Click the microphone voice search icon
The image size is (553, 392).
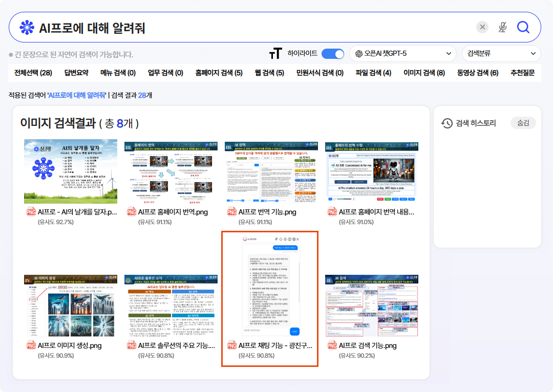click(502, 27)
